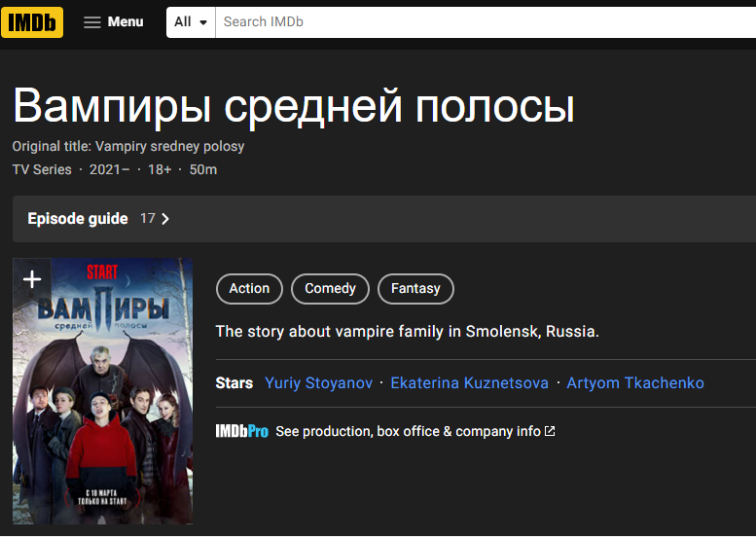756x540 pixels.
Task: Click the IMDb home logo
Action: coord(32,21)
